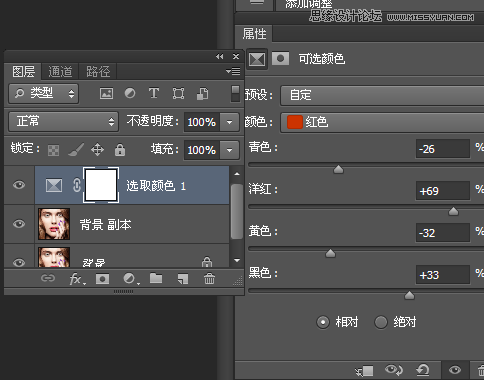Click the 黄色 slider handle

330,253
